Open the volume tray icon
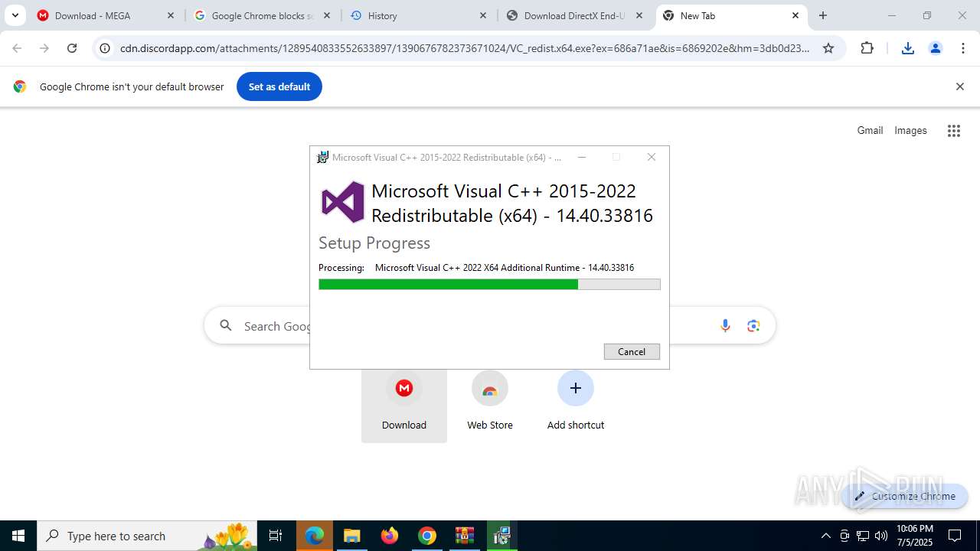Screen dimensions: 980x551 click(881, 536)
